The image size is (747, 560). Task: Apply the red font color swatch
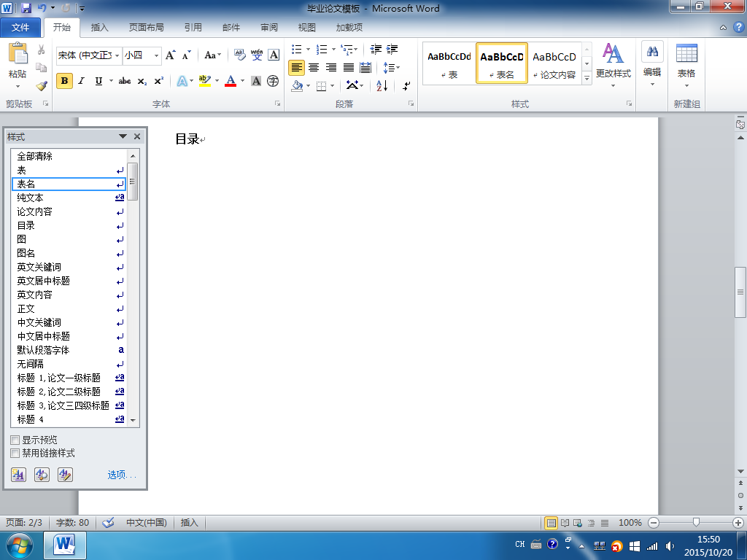coord(231,81)
